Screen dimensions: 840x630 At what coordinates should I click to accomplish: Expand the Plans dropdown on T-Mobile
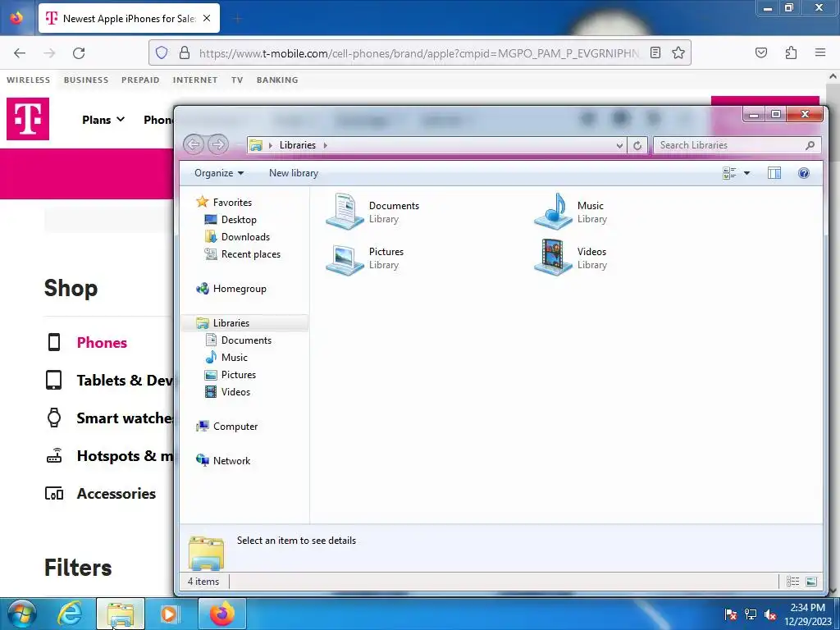point(103,120)
